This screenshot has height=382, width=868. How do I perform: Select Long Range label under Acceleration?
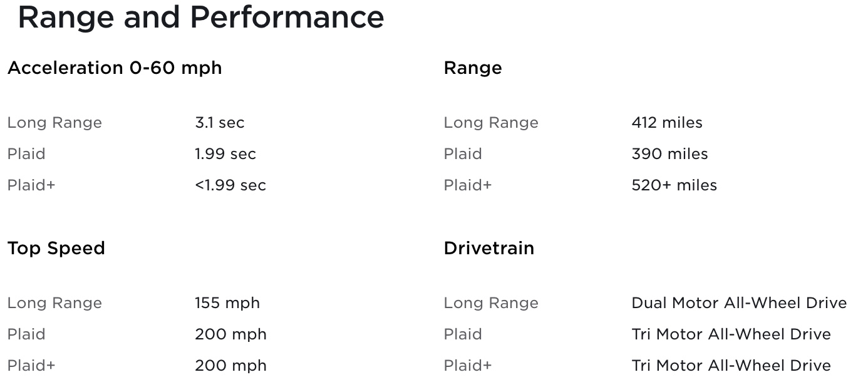(54, 123)
